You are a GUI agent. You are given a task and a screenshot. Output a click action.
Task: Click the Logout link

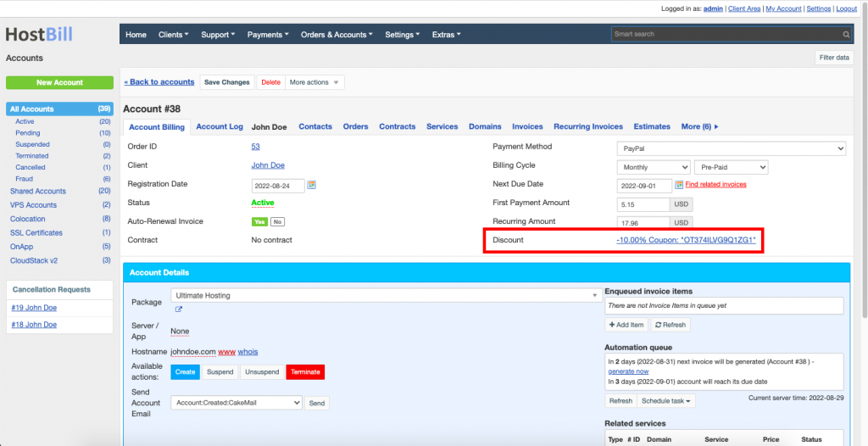847,8
